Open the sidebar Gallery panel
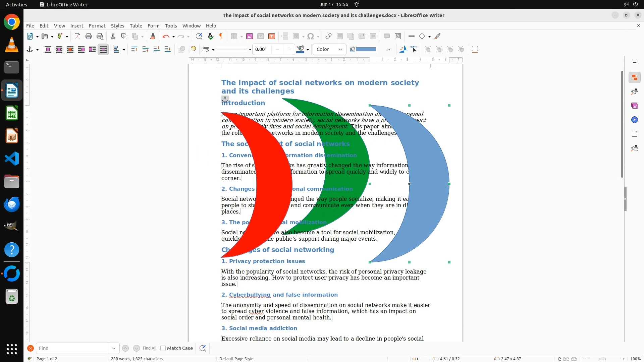Image resolution: width=644 pixels, height=362 pixels. [x=634, y=106]
